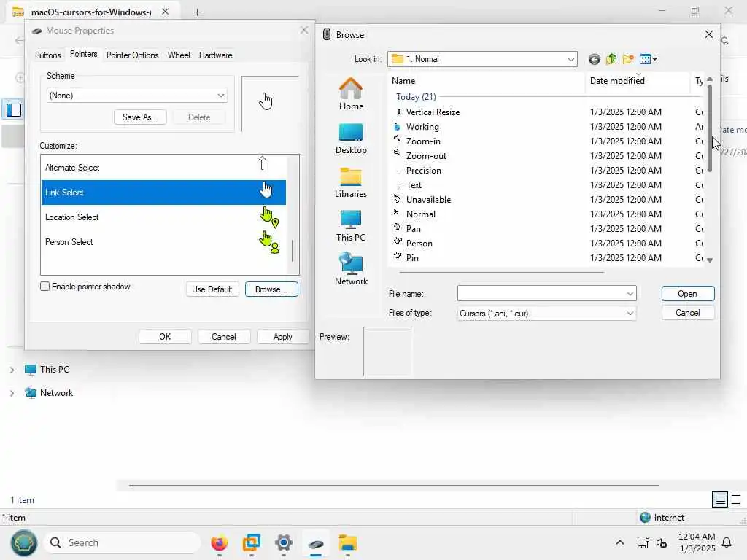Click the Browse... button

[271, 289]
